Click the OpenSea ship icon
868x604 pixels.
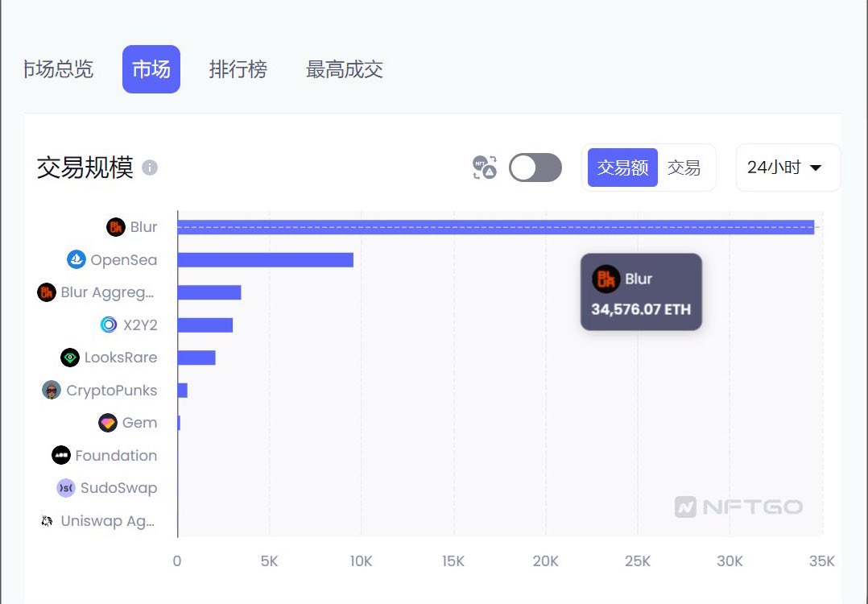pyautogui.click(x=76, y=259)
